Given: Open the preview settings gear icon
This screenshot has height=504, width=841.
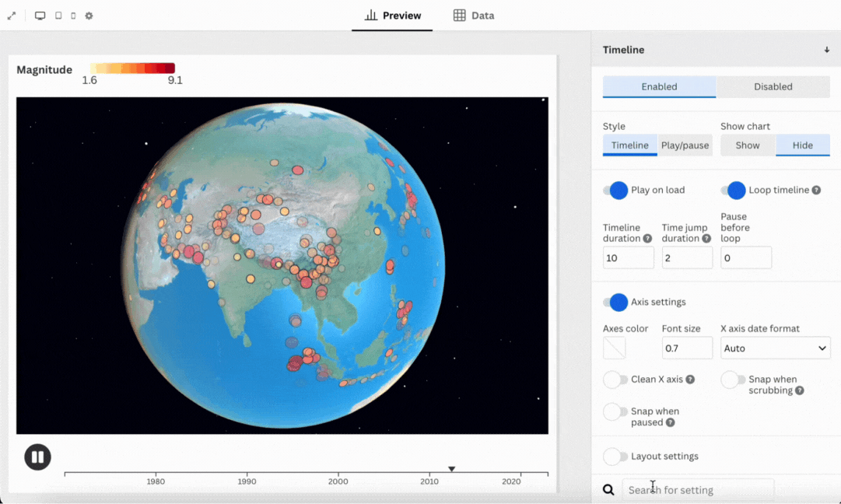Looking at the screenshot, I should click(x=89, y=16).
